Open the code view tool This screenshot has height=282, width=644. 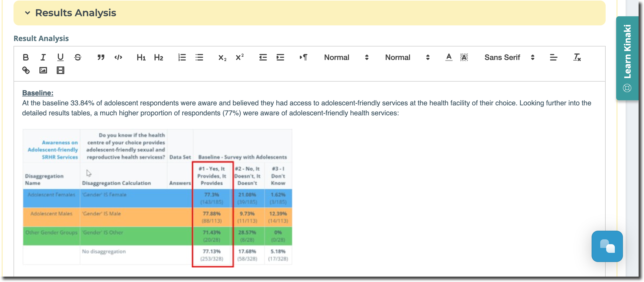[x=118, y=57]
